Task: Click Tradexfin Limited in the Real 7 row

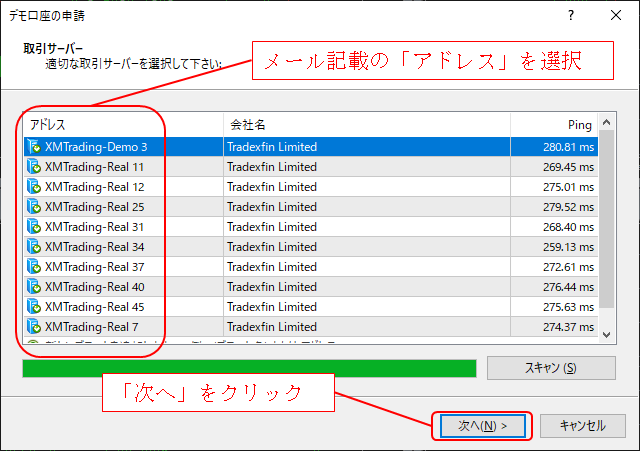Action: tap(272, 327)
